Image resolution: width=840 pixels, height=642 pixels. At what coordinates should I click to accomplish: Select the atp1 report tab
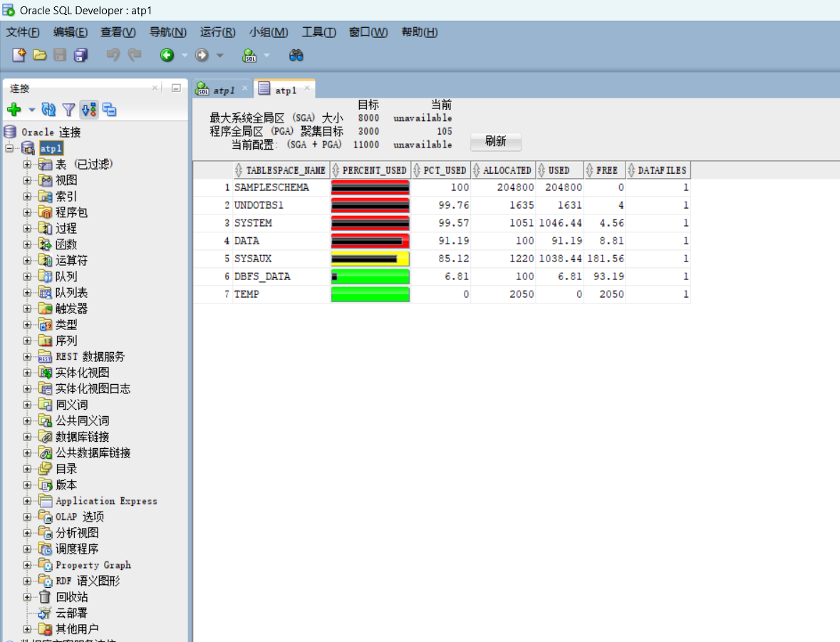[286, 90]
